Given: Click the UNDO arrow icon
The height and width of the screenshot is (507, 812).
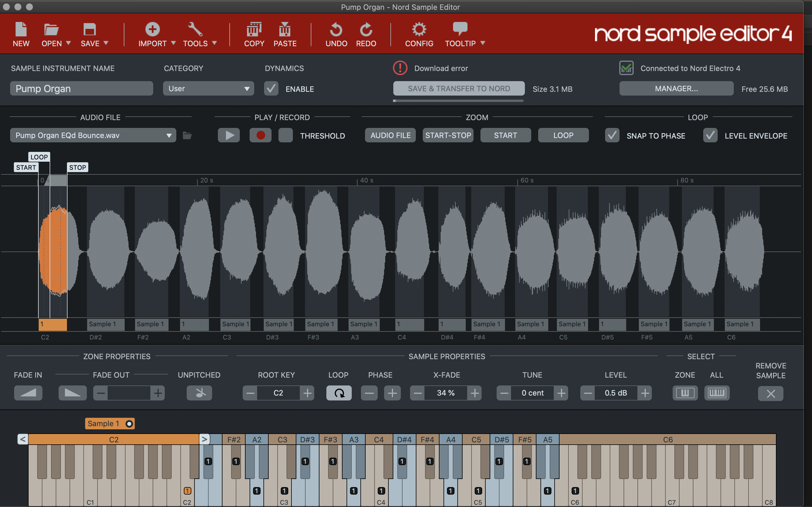Looking at the screenshot, I should [336, 29].
